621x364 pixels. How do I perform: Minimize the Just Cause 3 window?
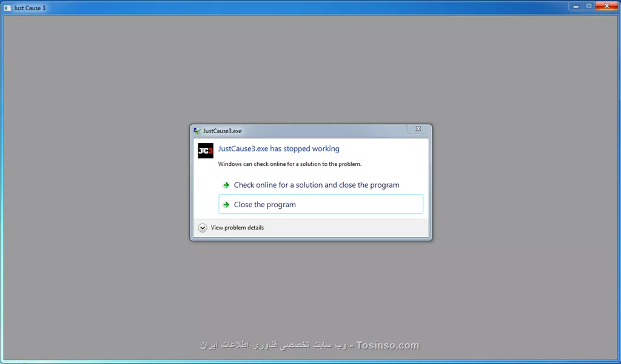pos(576,6)
